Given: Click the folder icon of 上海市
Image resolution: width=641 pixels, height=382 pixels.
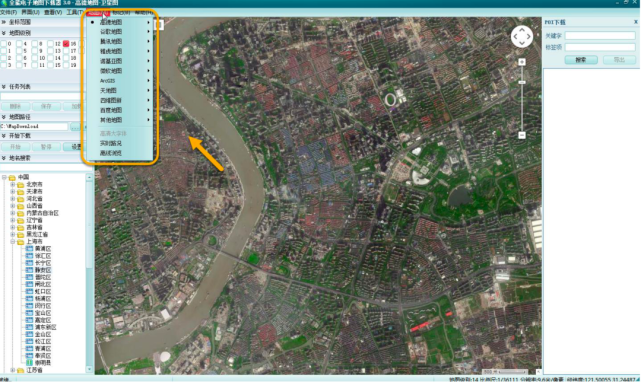Looking at the screenshot, I should (20, 242).
